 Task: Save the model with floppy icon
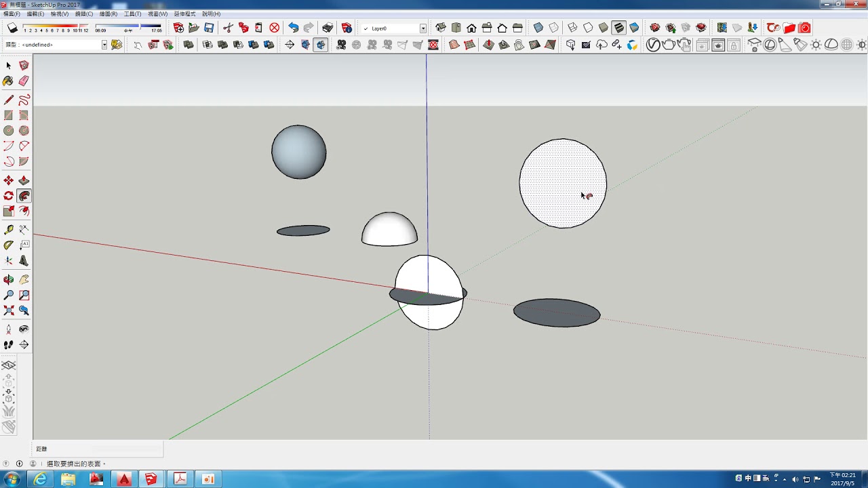[x=209, y=28]
